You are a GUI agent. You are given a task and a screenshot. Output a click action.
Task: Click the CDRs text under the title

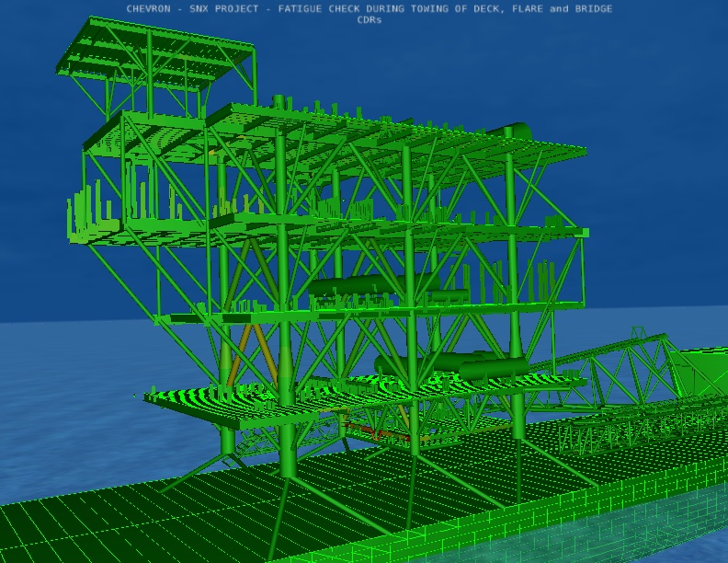(370, 19)
